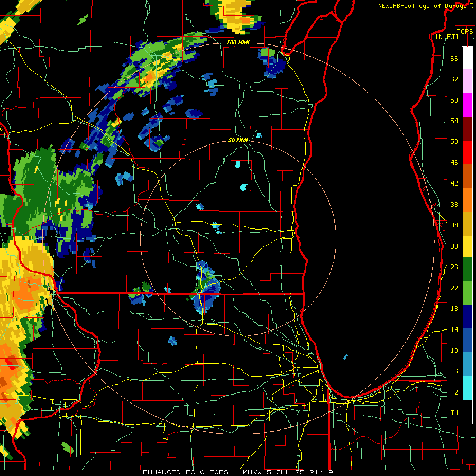Click the 2 scale label

click(456, 392)
